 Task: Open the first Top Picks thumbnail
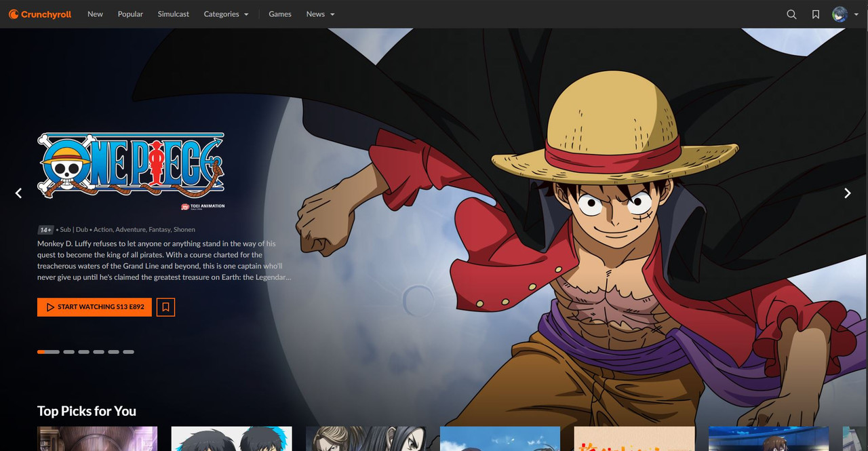click(x=98, y=439)
